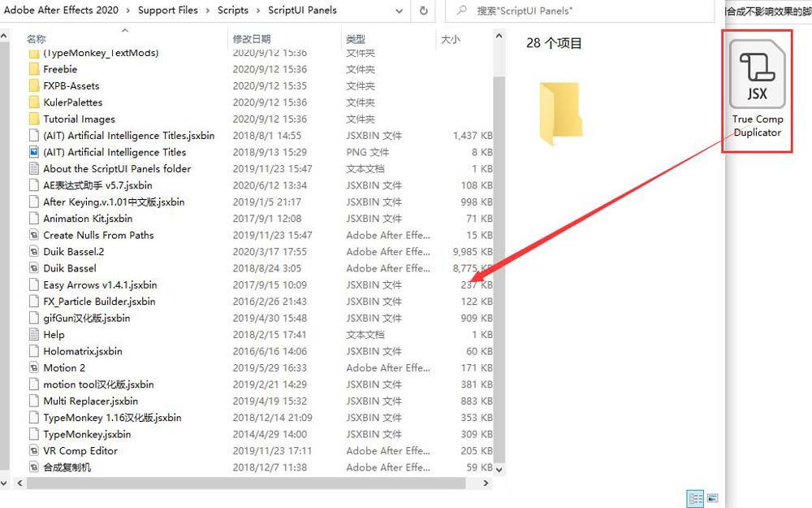The image size is (812, 508).
Task: Click the Tutorial Images folder icon
Action: coord(34,119)
